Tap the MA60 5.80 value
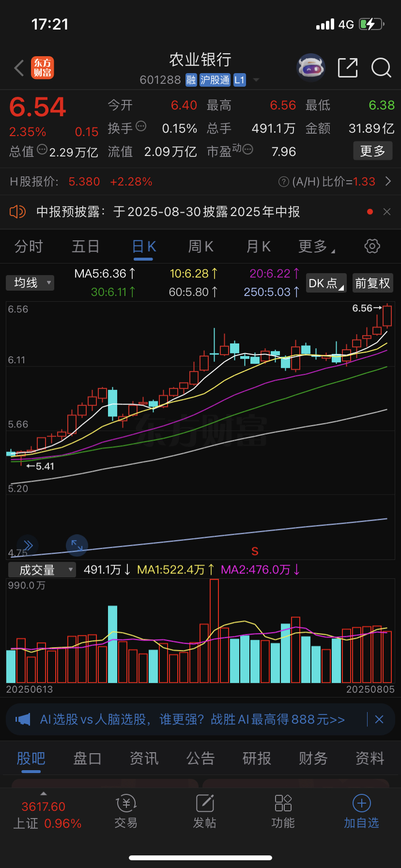The height and width of the screenshot is (868, 401). pyautogui.click(x=193, y=292)
